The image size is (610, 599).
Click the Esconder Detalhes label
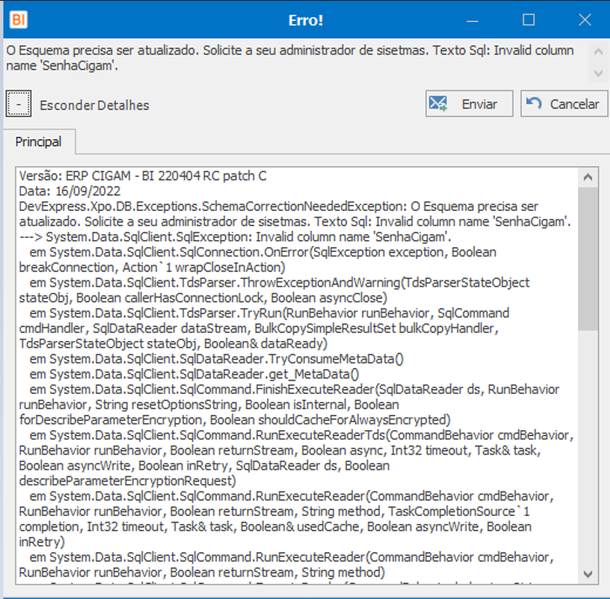[x=94, y=105]
